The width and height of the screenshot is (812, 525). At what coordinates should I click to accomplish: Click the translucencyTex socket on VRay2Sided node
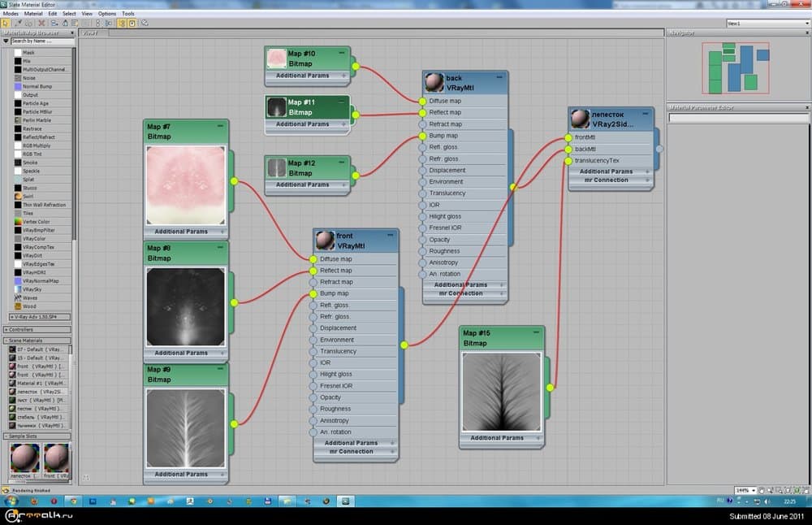tap(568, 161)
